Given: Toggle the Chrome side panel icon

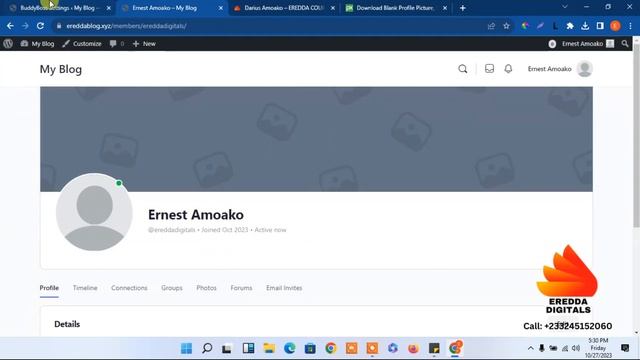Looking at the screenshot, I should click(x=600, y=26).
